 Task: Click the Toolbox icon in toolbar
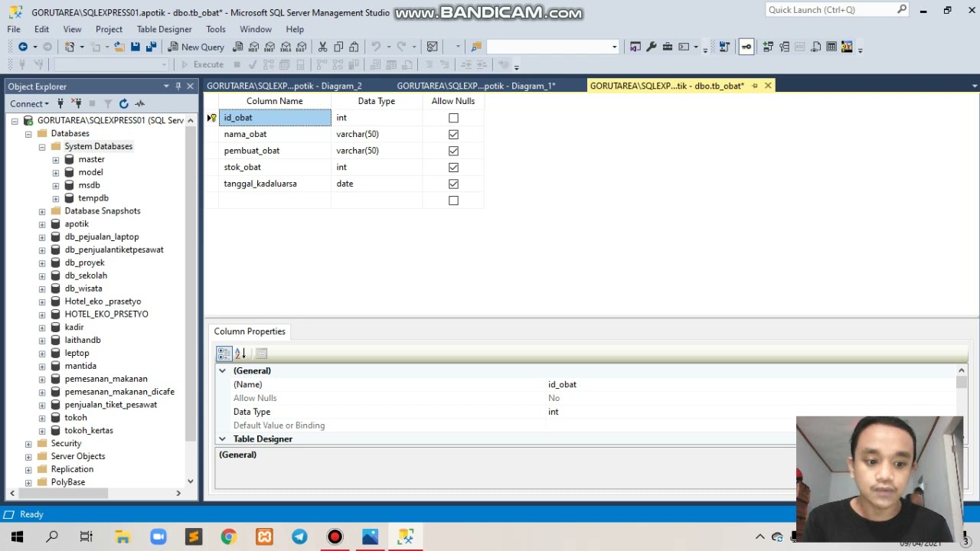(668, 47)
